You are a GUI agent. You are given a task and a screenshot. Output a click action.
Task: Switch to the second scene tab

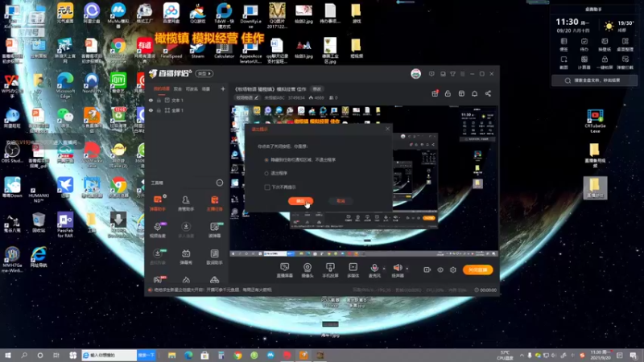[x=177, y=88]
